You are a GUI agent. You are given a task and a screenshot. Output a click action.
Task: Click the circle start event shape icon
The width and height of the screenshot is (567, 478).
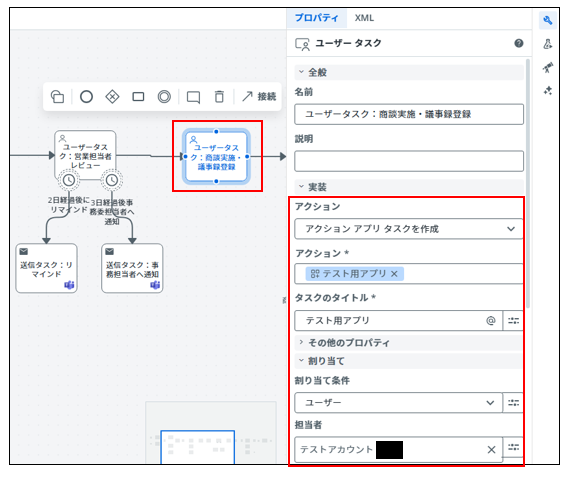(x=86, y=97)
